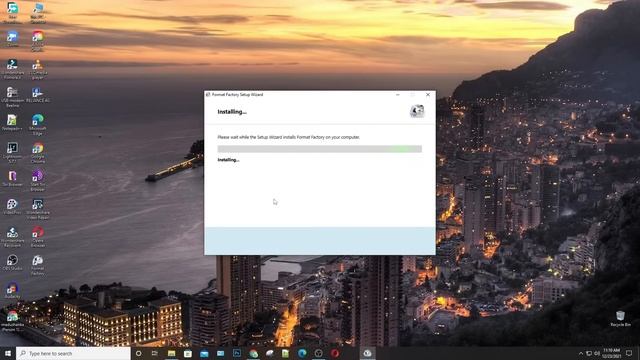
Task: Open the Recycle Bin
Action: click(x=620, y=318)
